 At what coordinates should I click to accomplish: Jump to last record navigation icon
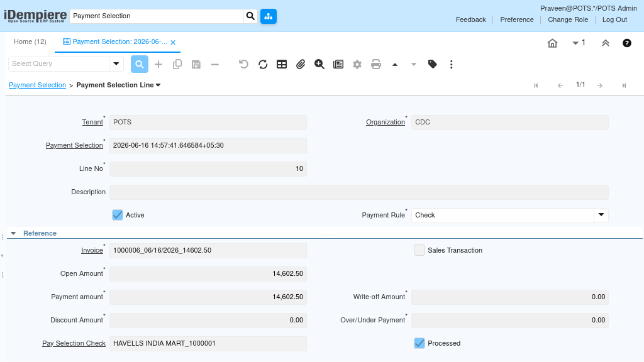click(624, 85)
